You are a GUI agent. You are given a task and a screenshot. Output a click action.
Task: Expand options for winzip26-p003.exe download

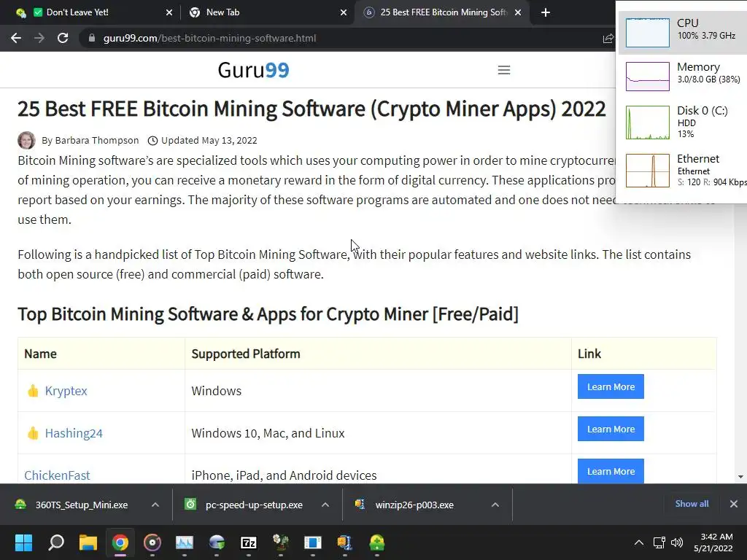coord(495,505)
